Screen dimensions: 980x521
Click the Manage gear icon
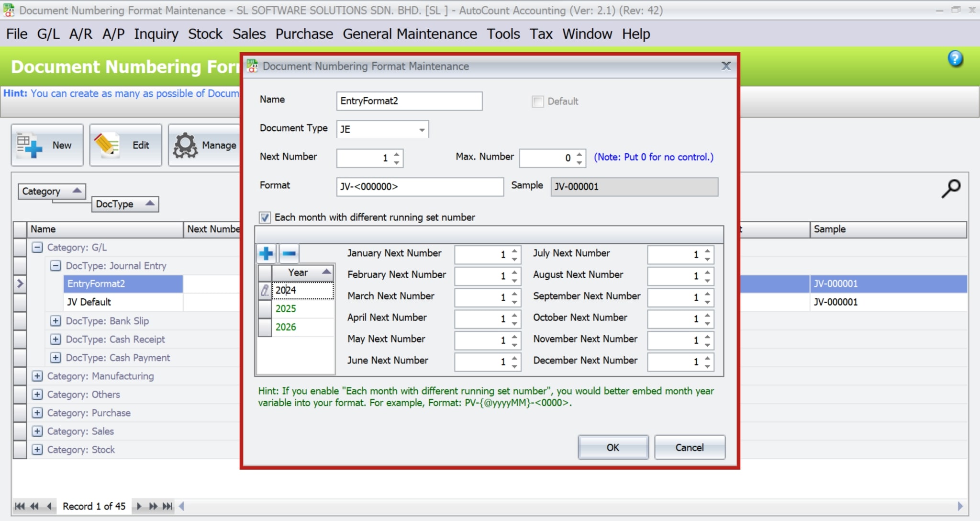point(185,146)
